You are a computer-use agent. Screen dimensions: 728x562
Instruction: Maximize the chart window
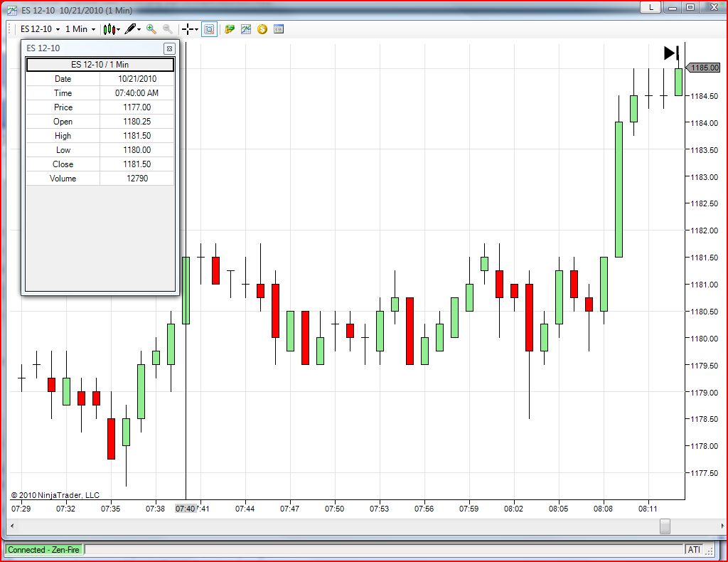tap(690, 7)
